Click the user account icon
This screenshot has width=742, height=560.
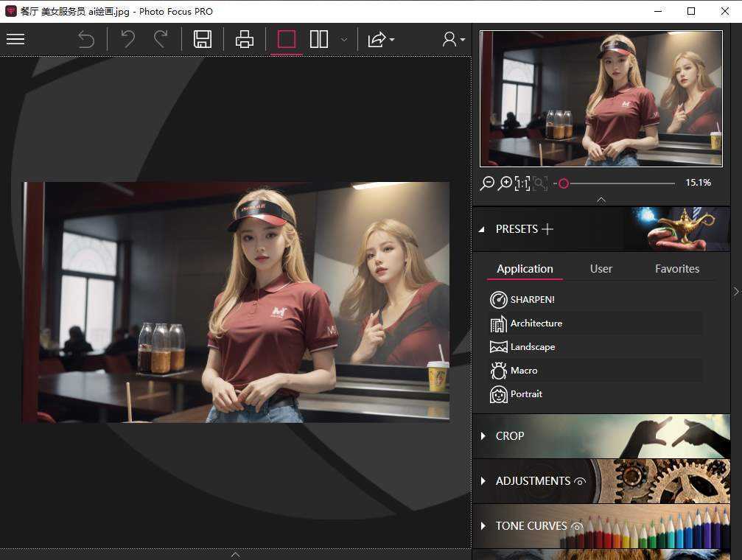[x=449, y=39]
